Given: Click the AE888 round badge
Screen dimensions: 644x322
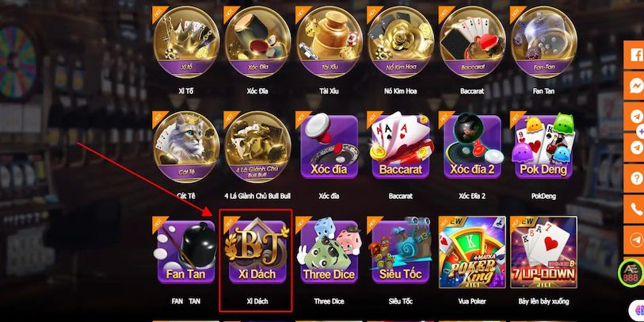Looking at the screenshot, I should (x=631, y=271).
